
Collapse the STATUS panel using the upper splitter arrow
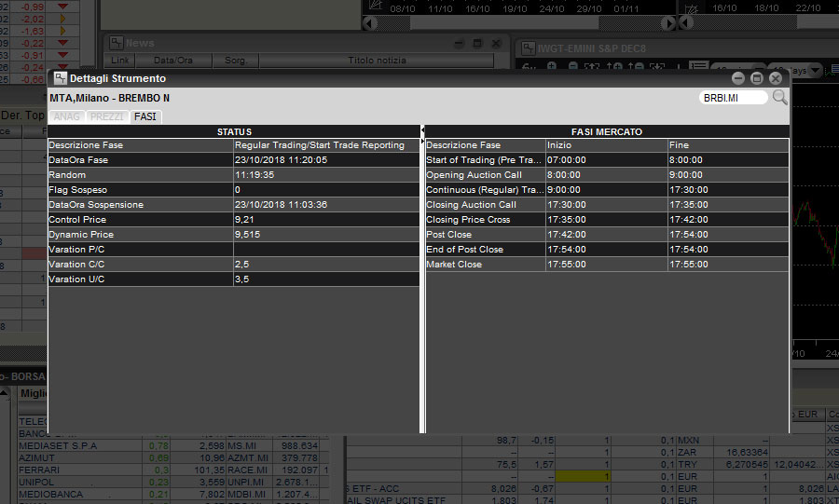(x=422, y=129)
